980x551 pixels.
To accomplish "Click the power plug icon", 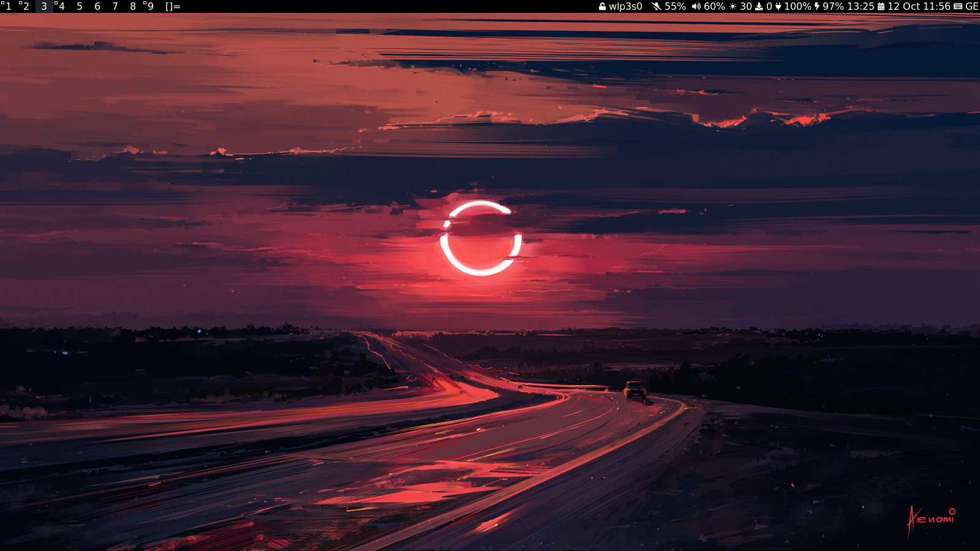I will click(778, 7).
